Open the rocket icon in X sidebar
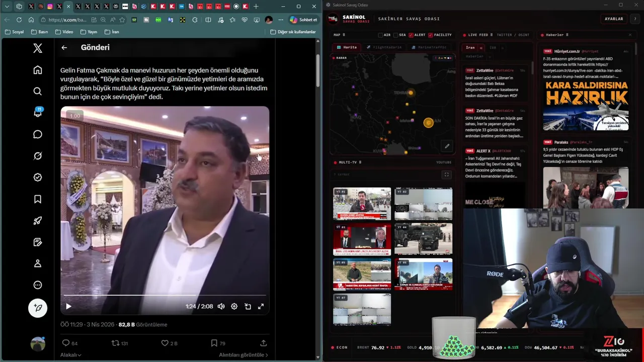Screen dimensions: 644x362 click(38, 221)
